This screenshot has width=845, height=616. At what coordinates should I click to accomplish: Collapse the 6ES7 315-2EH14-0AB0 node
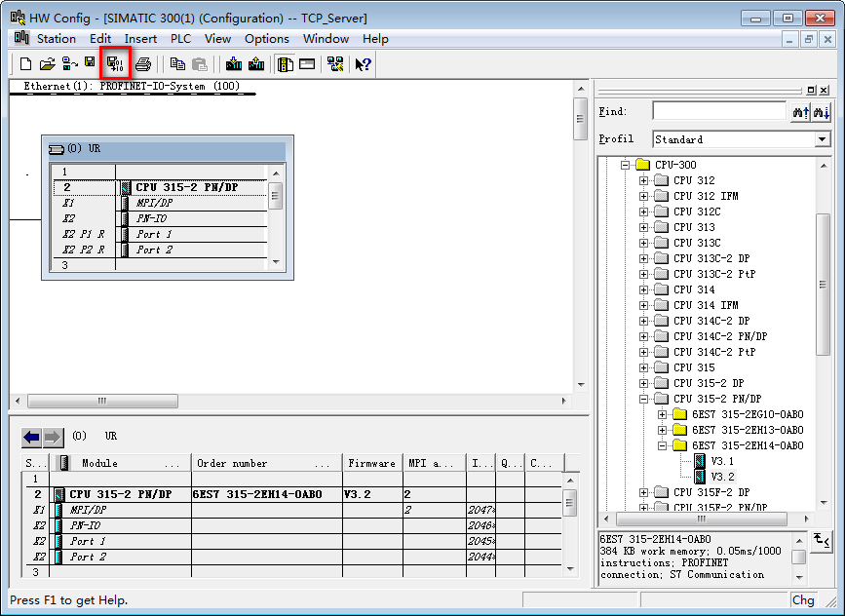[x=663, y=445]
